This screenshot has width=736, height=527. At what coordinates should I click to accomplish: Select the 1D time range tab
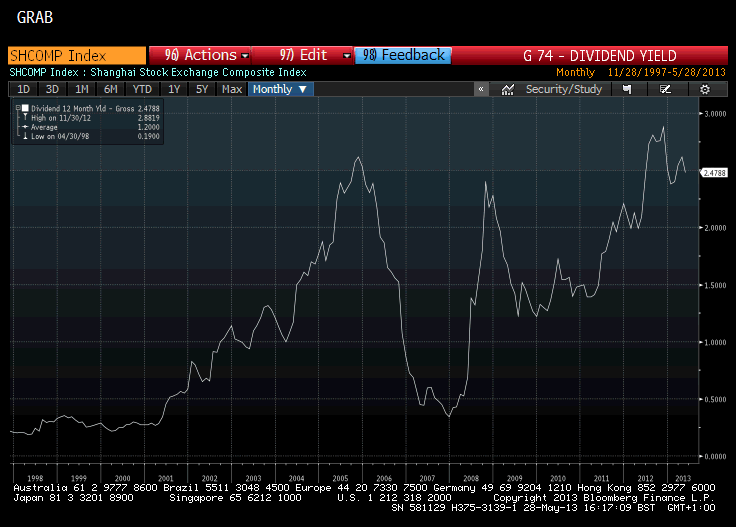click(x=23, y=89)
